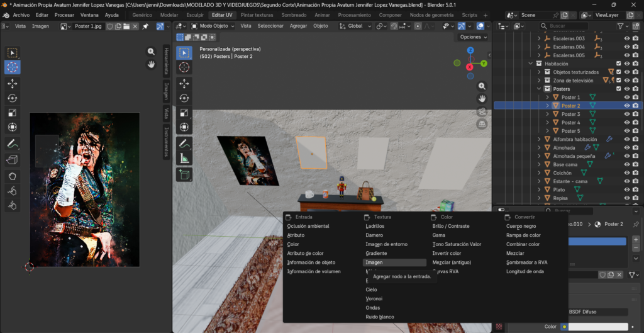Screen dimensions: 644x333
Task: Toggle proportional editing in the viewport header
Action: (418, 26)
